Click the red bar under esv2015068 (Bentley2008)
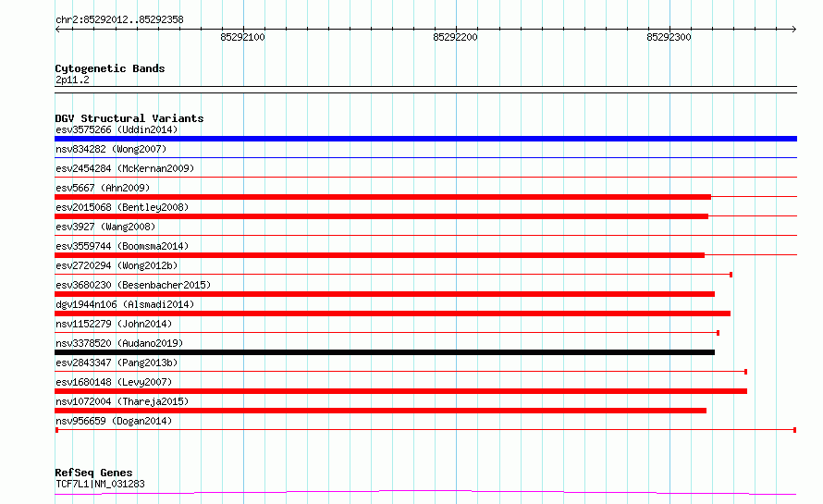The image size is (823, 504). point(382,216)
